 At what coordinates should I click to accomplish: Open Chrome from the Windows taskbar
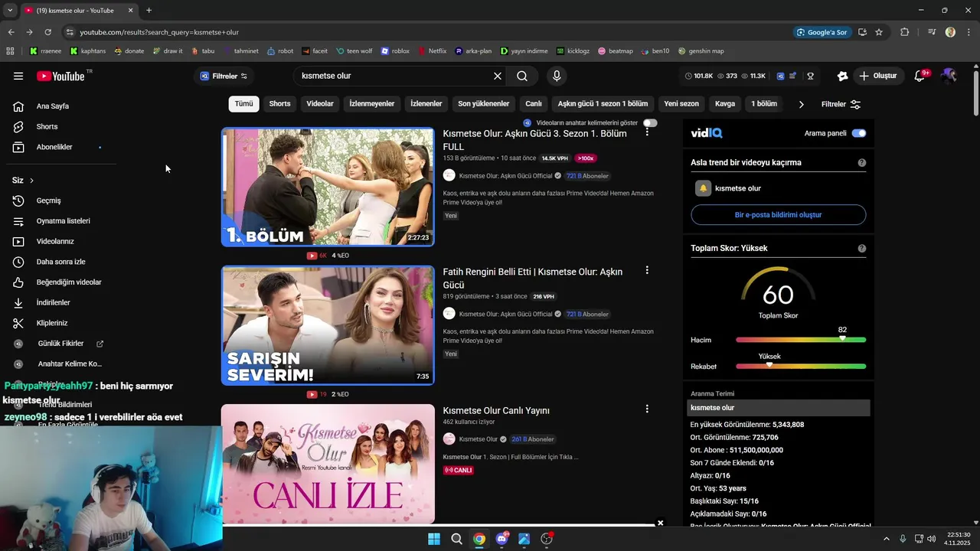pos(479,539)
